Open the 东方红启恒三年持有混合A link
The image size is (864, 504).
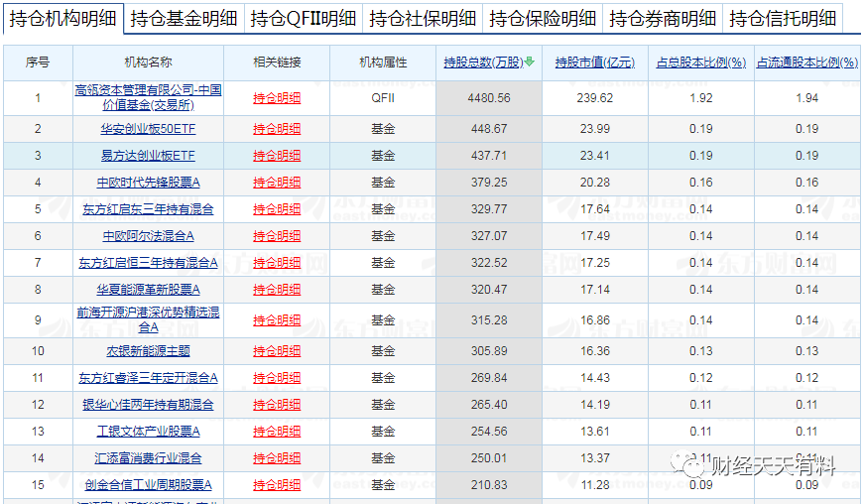[x=148, y=263]
